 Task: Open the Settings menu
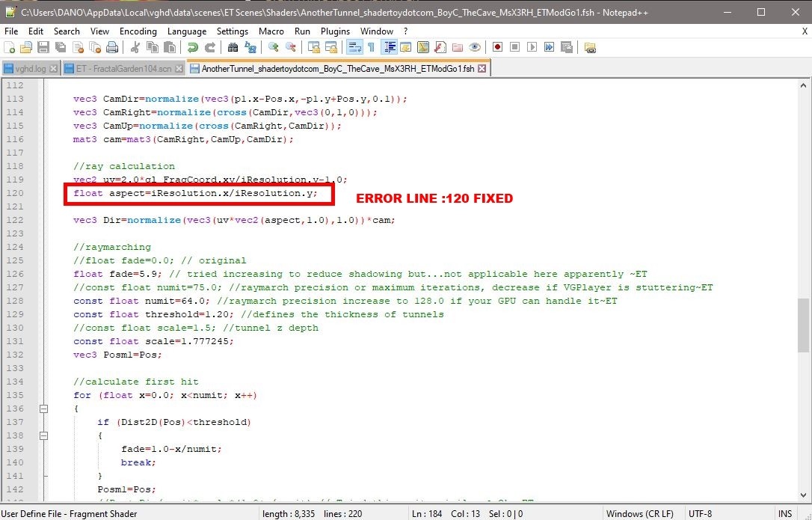coord(233,31)
